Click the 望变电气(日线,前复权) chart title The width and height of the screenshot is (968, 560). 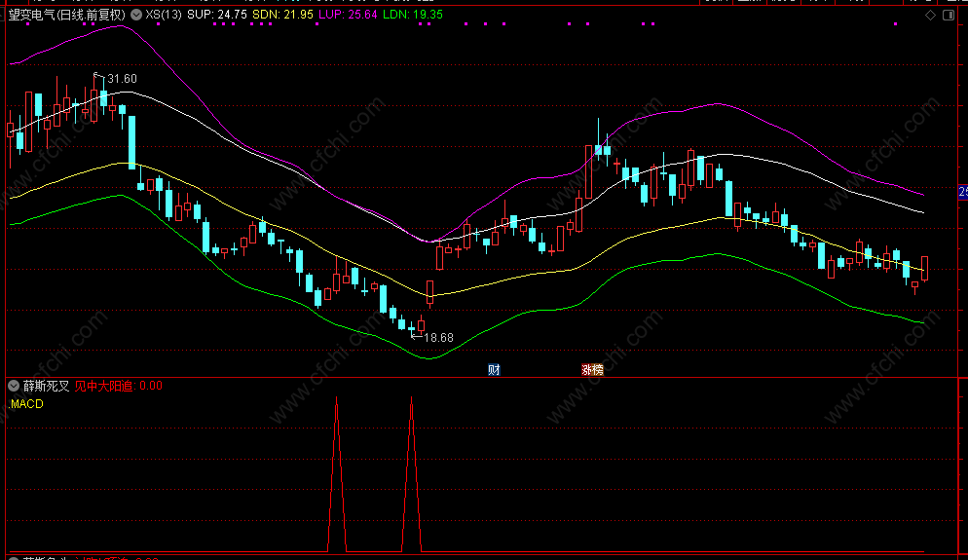click(66, 15)
